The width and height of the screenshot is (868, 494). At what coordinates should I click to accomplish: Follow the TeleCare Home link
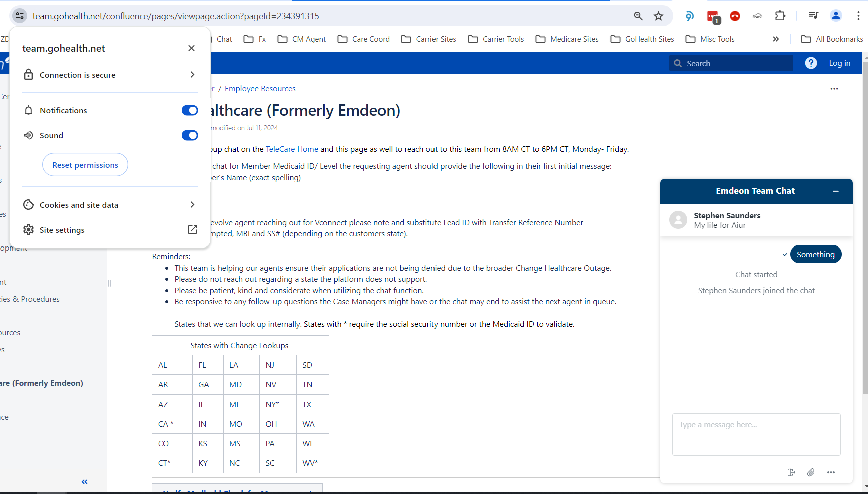tap(292, 149)
